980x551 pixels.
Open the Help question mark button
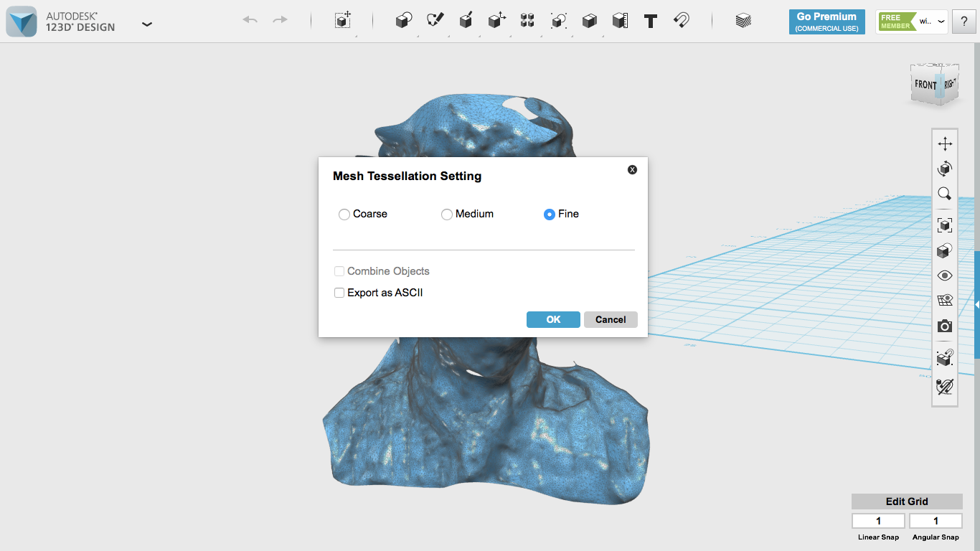point(964,22)
